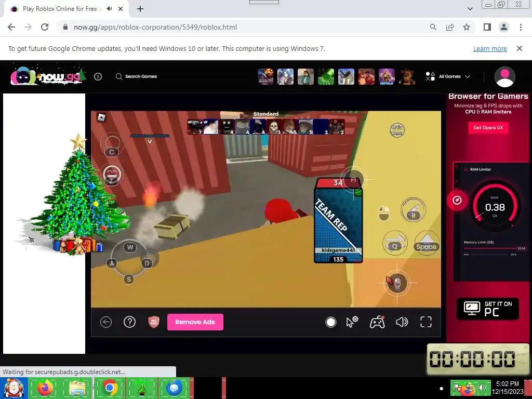532x399 pixels.
Task: Tap the Q switch weapon button
Action: tap(395, 243)
